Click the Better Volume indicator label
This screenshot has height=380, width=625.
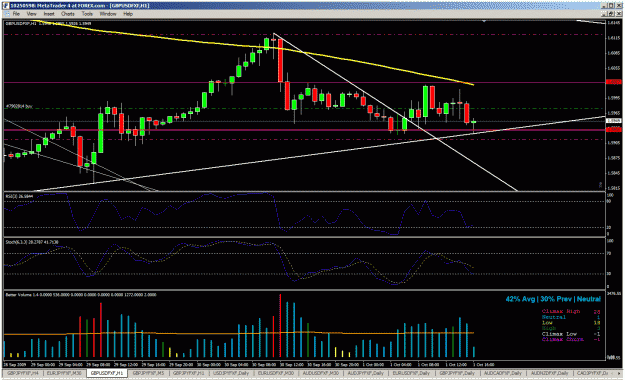81,295
